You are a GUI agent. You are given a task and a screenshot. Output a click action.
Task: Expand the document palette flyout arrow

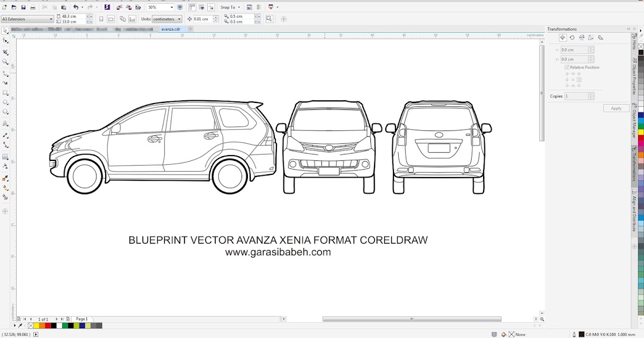click(x=14, y=326)
